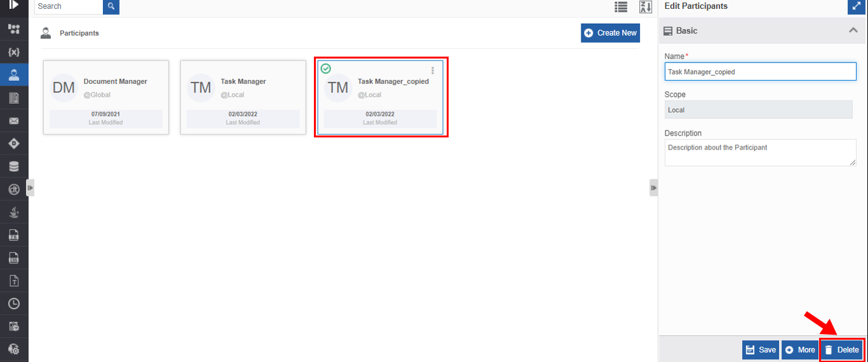Open the mail envelope icon in sidebar

[13, 121]
